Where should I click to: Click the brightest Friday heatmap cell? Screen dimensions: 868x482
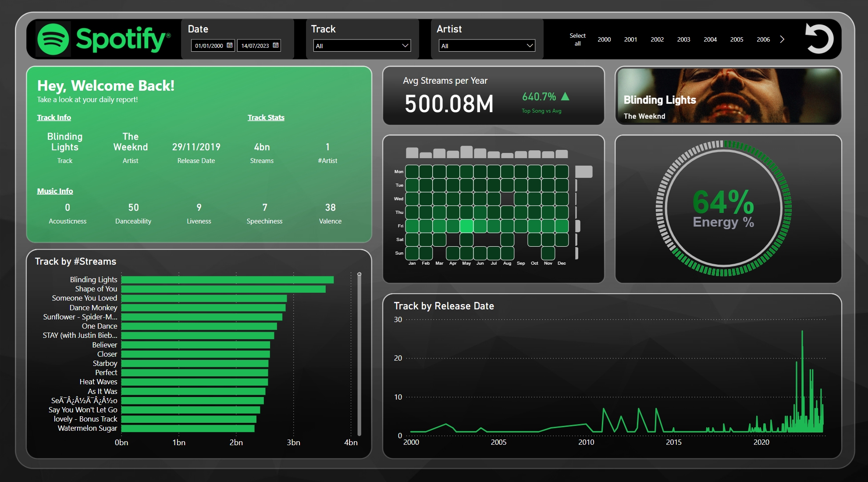[x=466, y=226]
